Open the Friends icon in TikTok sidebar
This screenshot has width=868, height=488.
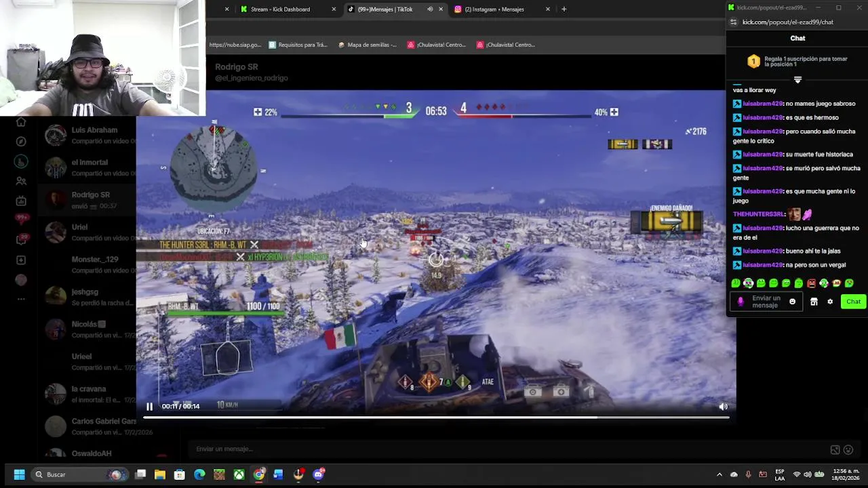coord(21,181)
